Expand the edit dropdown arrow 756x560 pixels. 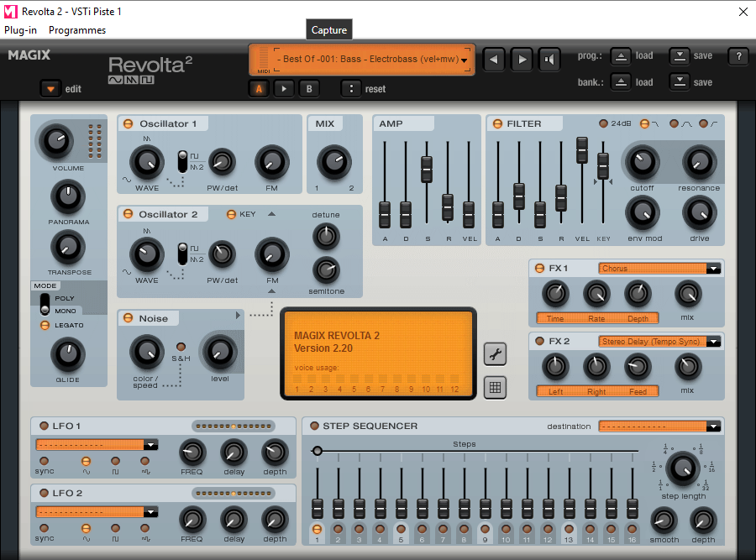[x=50, y=89]
